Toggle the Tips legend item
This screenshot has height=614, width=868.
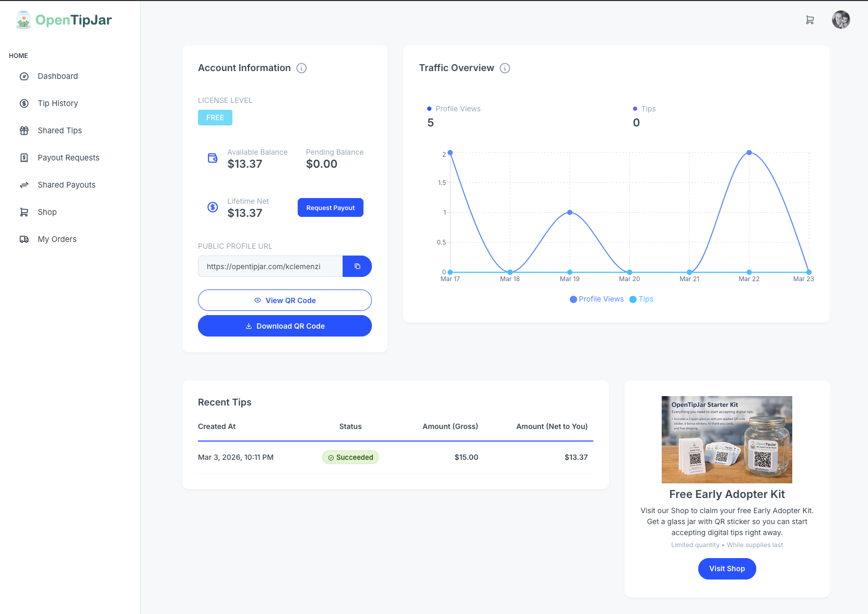click(641, 299)
